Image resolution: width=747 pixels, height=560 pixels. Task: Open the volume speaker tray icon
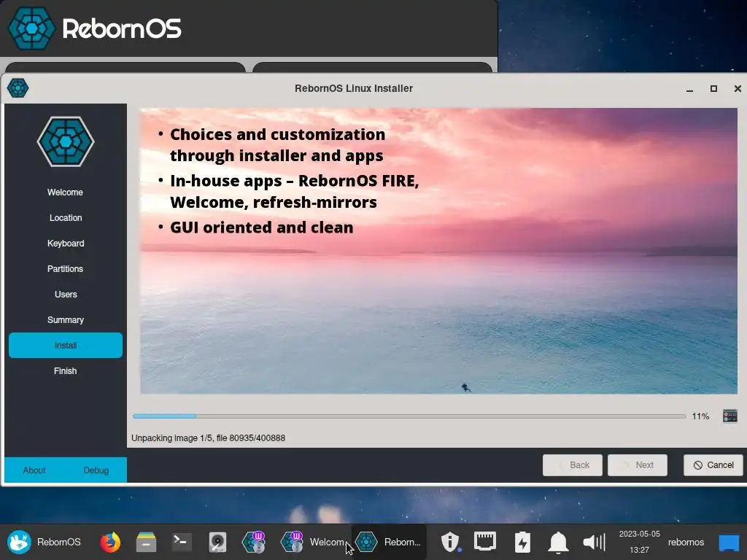(594, 542)
